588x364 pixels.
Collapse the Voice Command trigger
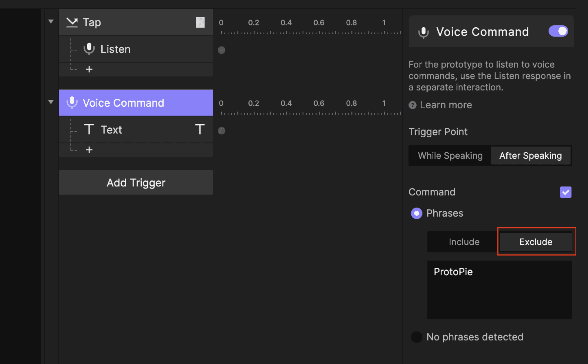click(51, 102)
